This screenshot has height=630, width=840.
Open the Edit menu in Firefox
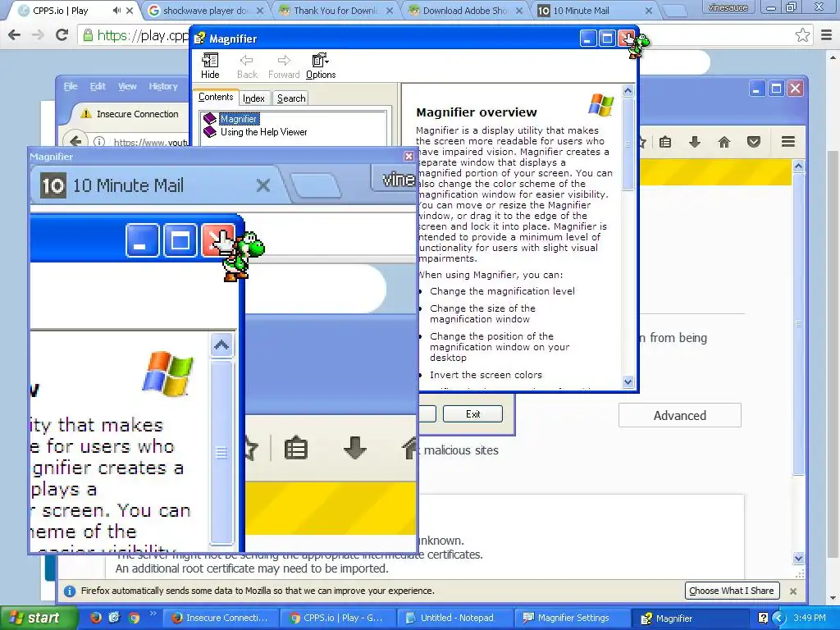click(98, 86)
